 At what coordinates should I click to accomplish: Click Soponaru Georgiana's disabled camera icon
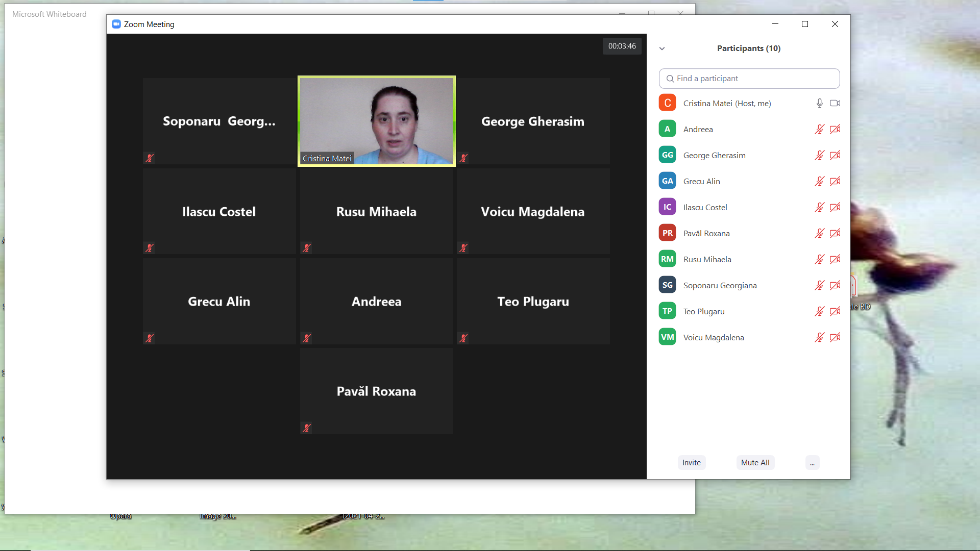[x=835, y=285]
